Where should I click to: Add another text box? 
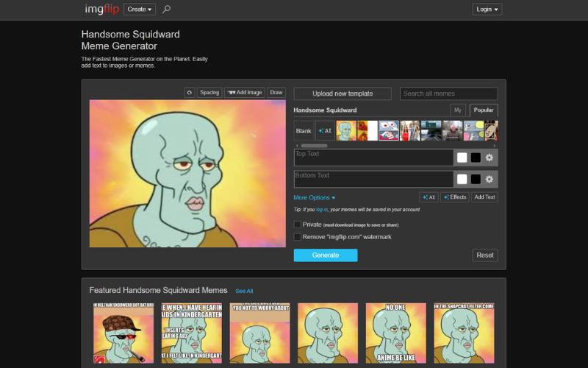[484, 197]
